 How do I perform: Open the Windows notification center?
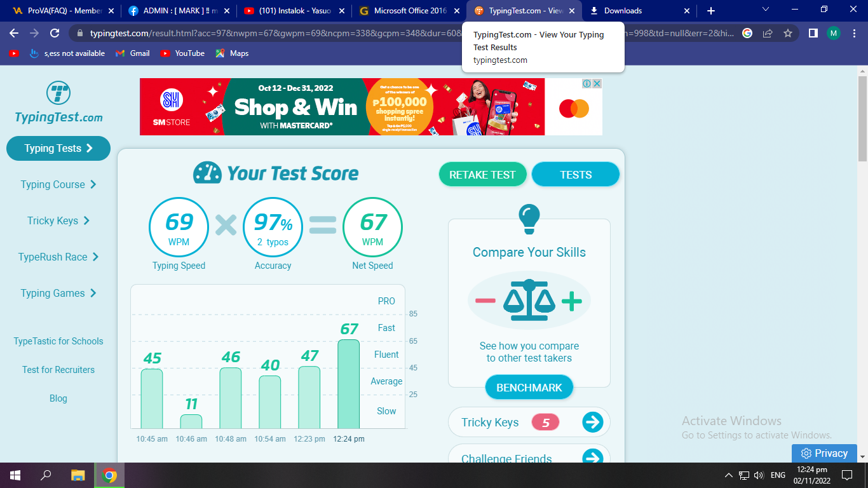846,475
